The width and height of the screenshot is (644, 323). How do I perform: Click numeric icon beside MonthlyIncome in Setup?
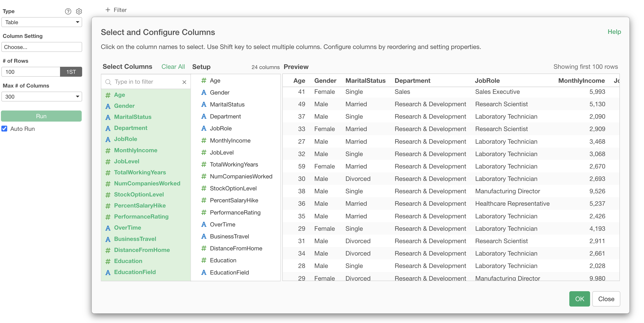204,140
